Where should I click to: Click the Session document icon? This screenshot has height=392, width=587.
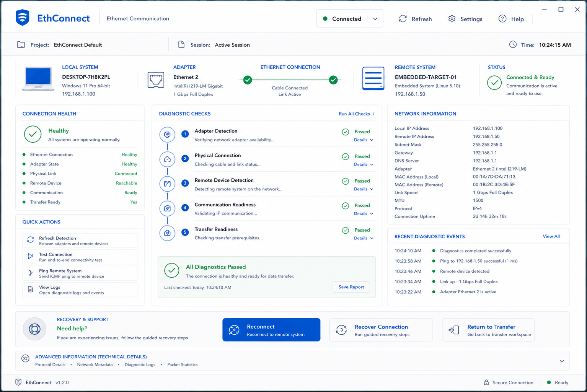tap(181, 45)
